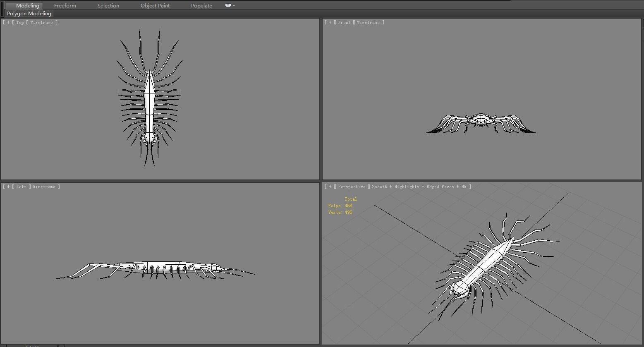Image resolution: width=644 pixels, height=347 pixels.
Task: Open the Front view name menu
Action: pos(344,22)
